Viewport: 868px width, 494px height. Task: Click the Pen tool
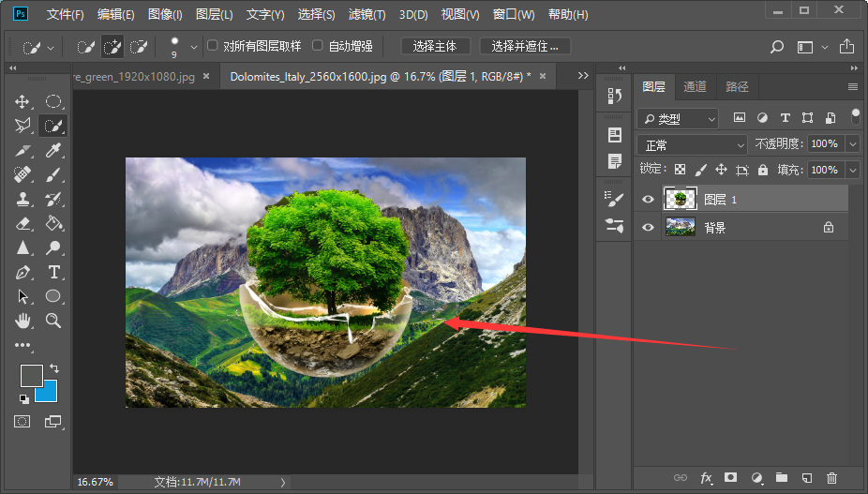pyautogui.click(x=22, y=272)
